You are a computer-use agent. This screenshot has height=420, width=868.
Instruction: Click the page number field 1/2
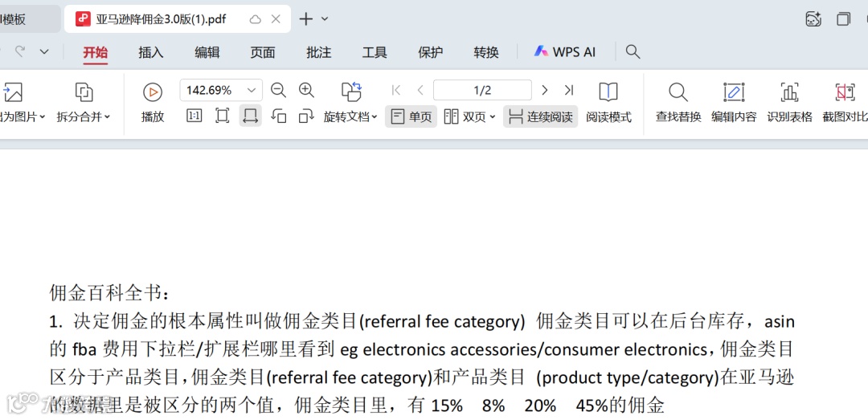tap(482, 90)
